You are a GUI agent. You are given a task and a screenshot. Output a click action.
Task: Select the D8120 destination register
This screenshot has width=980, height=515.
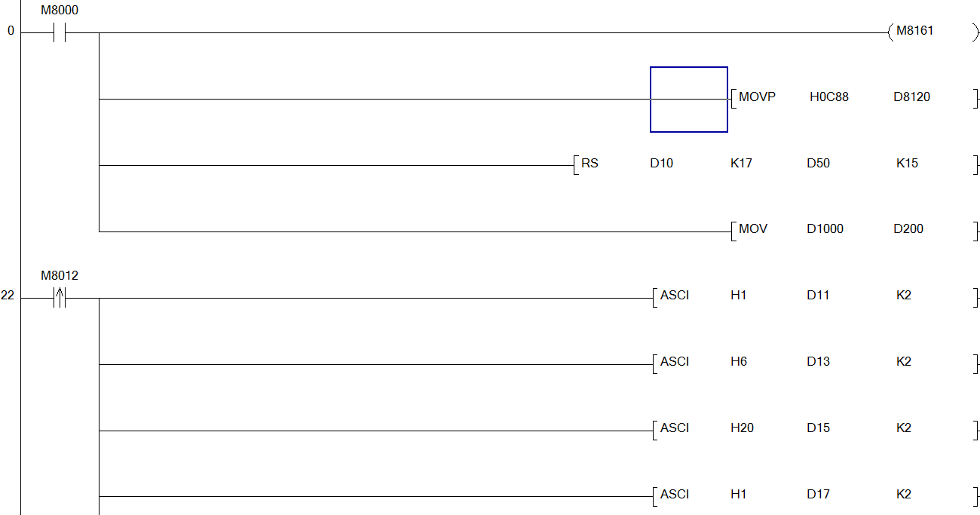911,97
